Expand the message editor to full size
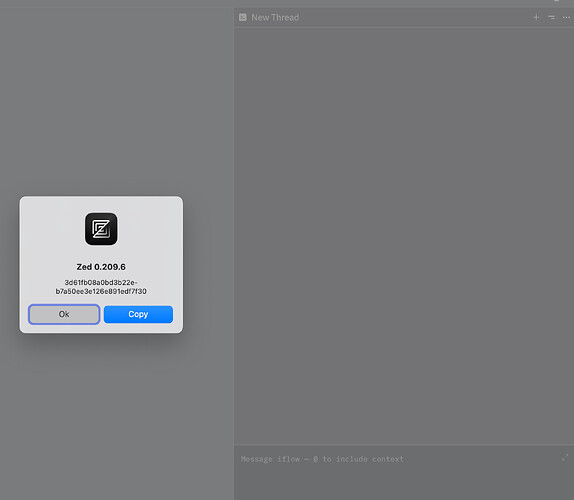 click(x=565, y=458)
